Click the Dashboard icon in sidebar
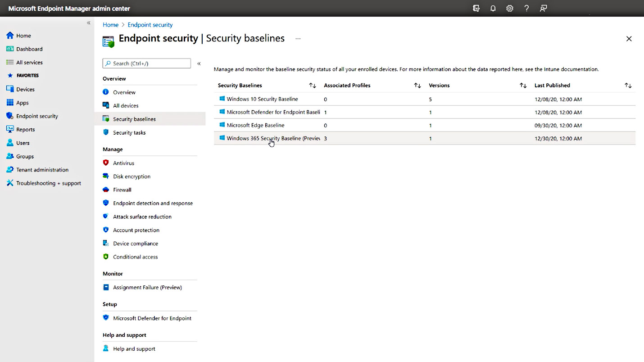 click(10, 49)
